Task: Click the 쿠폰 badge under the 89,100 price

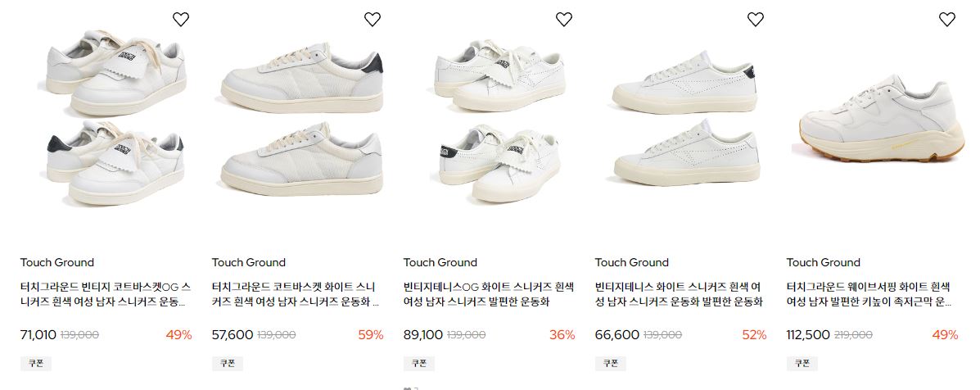Action: [418, 363]
